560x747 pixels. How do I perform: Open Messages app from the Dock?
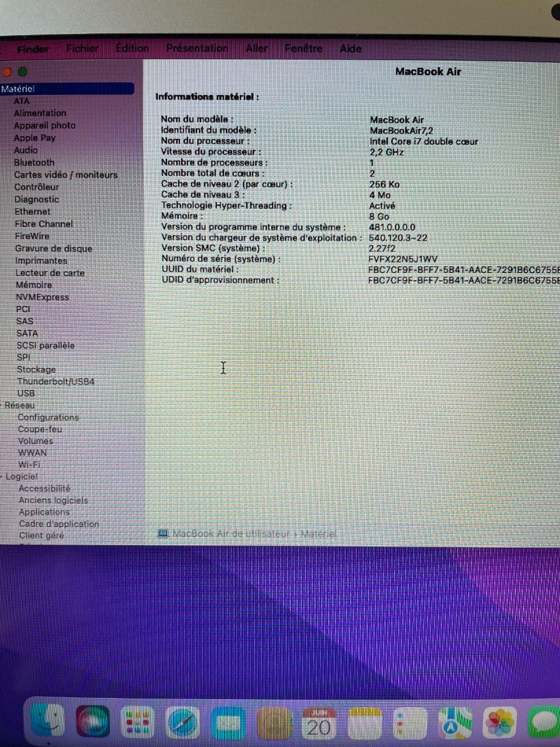(544, 723)
